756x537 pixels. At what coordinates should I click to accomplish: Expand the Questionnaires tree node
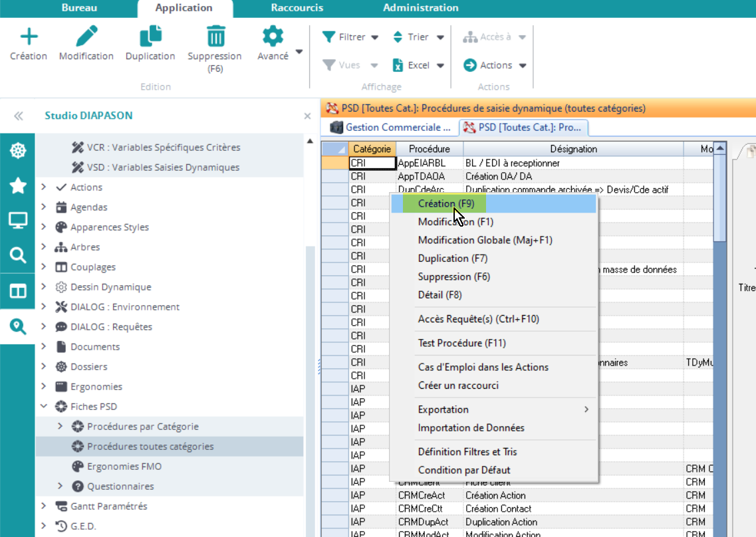click(60, 486)
